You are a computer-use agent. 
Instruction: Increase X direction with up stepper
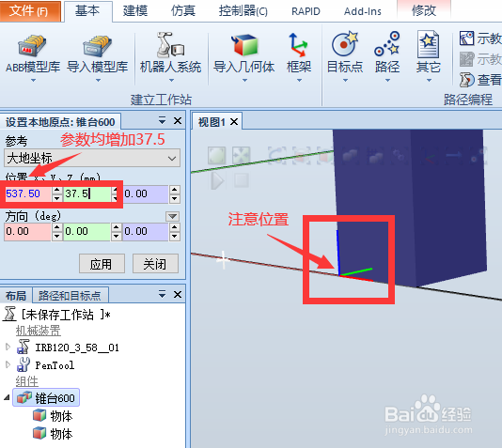[57, 227]
